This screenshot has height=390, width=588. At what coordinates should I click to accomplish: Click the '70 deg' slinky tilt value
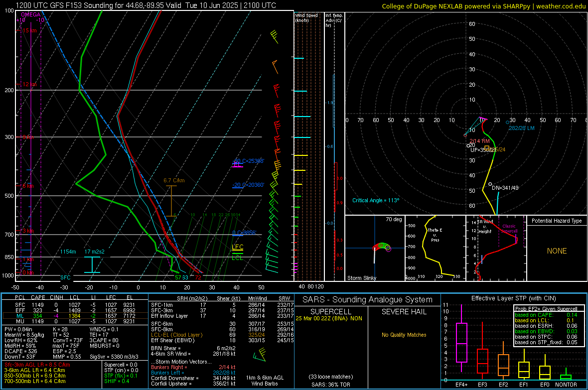pyautogui.click(x=394, y=219)
